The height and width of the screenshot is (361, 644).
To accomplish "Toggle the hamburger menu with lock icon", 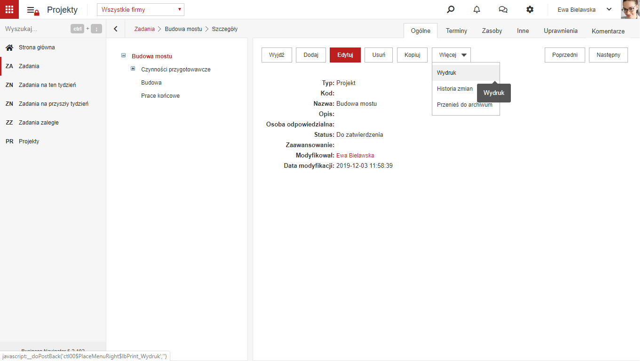I will tap(33, 10).
